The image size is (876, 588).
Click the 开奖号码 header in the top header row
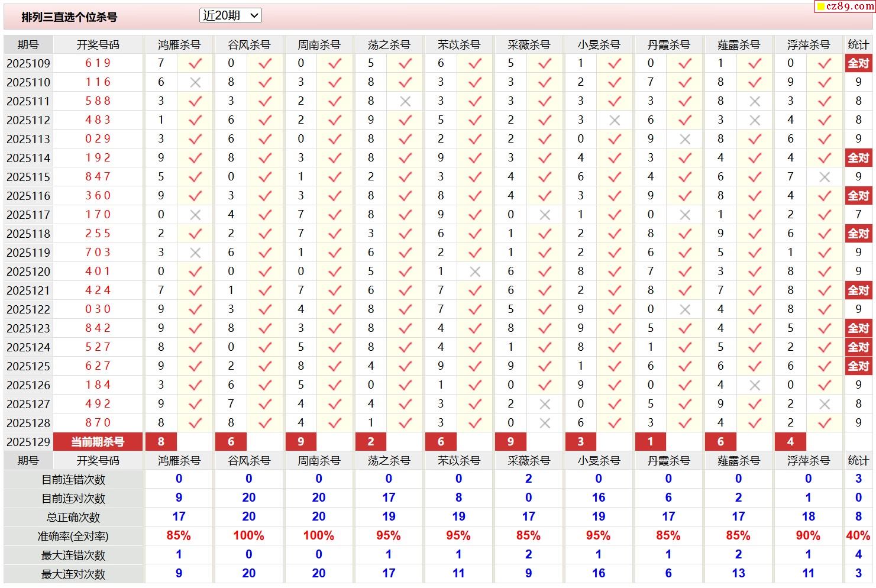coord(98,45)
